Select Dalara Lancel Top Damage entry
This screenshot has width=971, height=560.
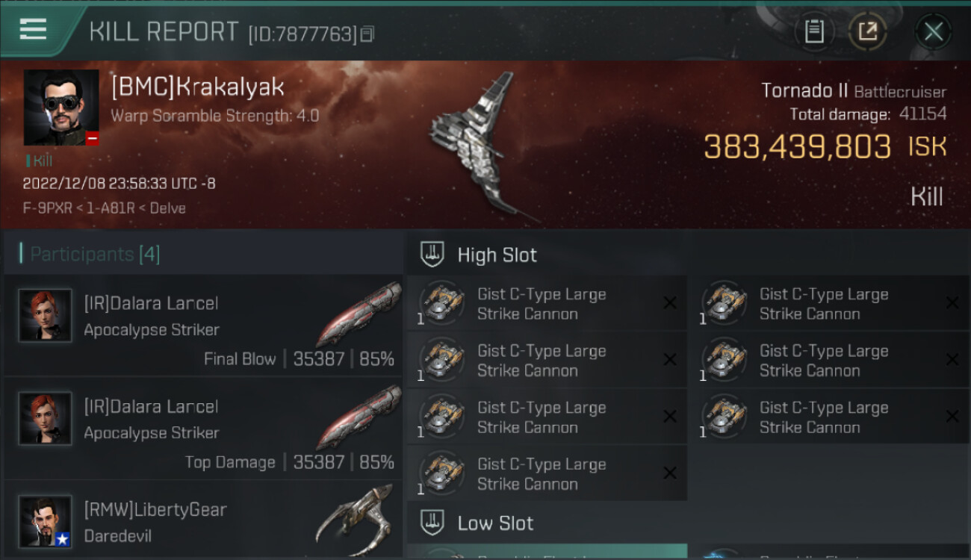tap(203, 429)
